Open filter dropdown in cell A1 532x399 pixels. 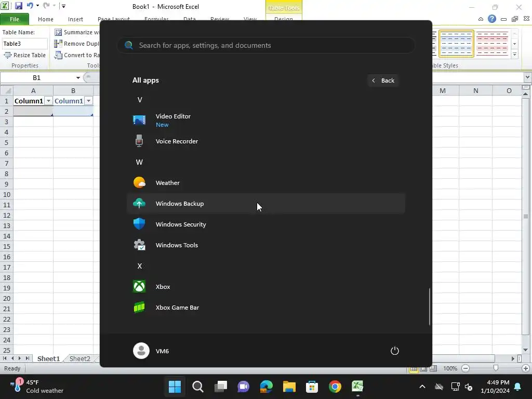48,101
